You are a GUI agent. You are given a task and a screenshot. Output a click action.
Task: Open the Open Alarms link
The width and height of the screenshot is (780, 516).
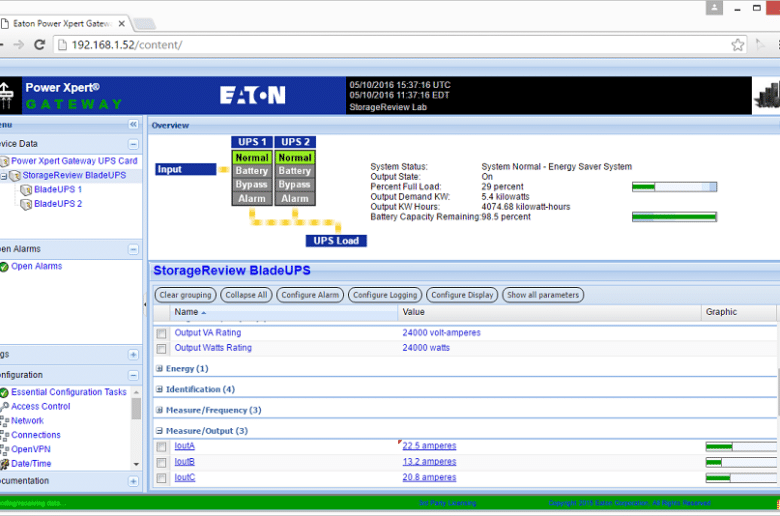[x=36, y=267]
